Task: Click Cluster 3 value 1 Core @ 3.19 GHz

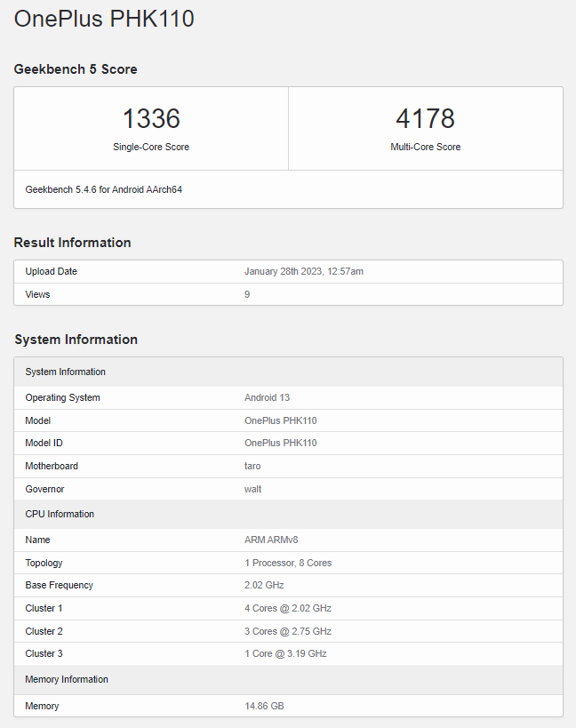Action: 285,653
